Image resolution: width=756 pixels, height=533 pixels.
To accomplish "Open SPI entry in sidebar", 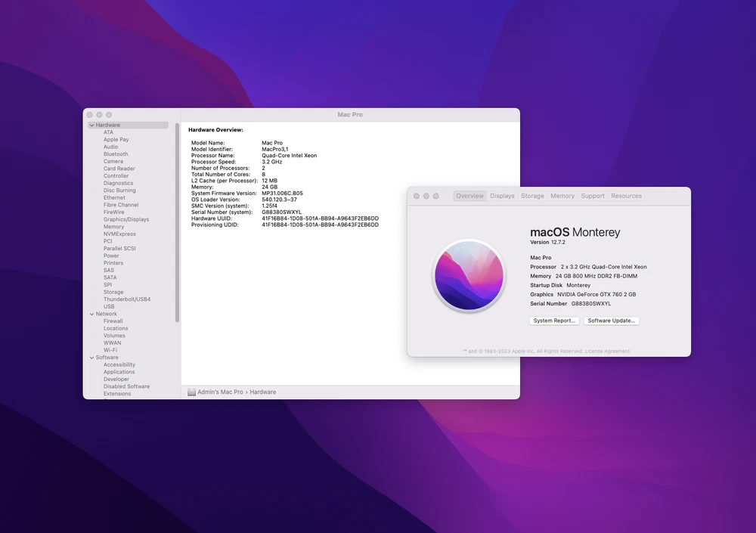I will (107, 284).
